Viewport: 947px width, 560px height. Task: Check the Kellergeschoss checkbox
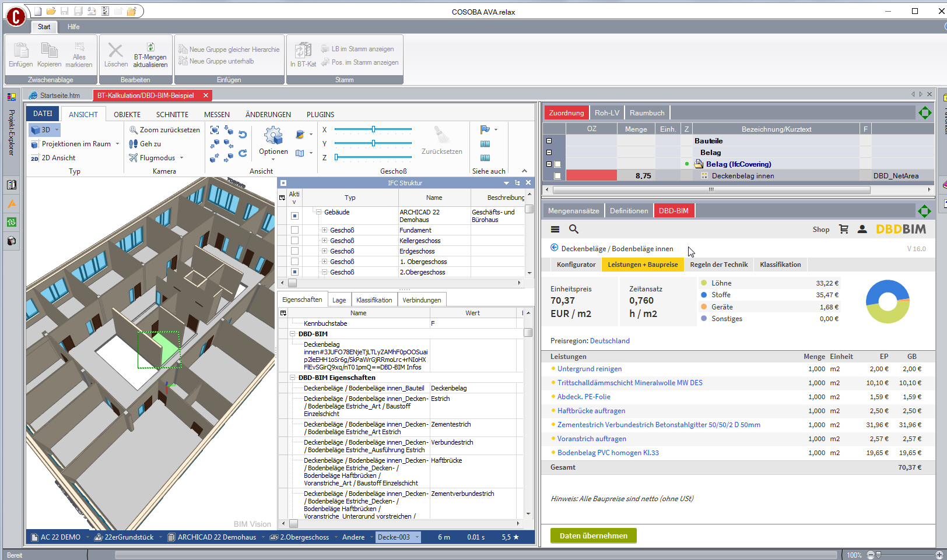(x=294, y=240)
